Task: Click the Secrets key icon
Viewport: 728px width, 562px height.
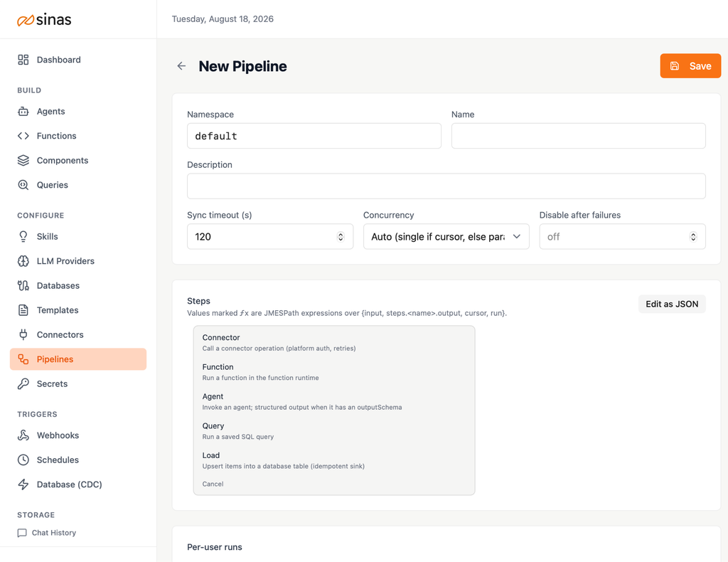Action: tap(23, 383)
